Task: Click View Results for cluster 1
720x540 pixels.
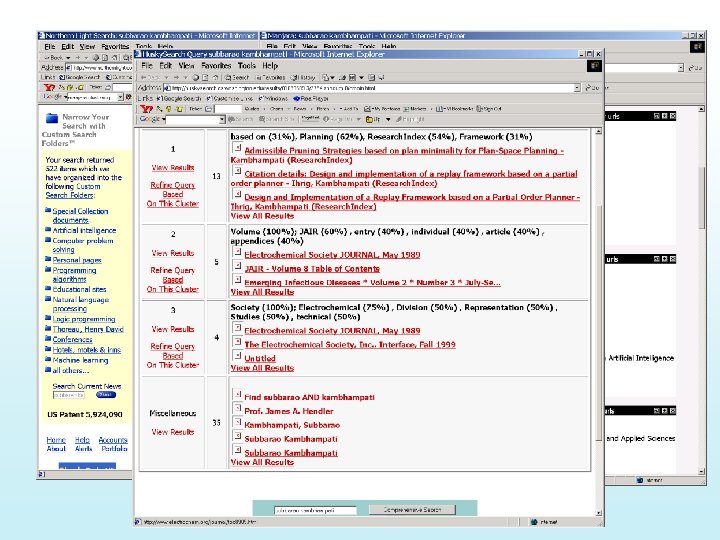Action: pyautogui.click(x=173, y=168)
